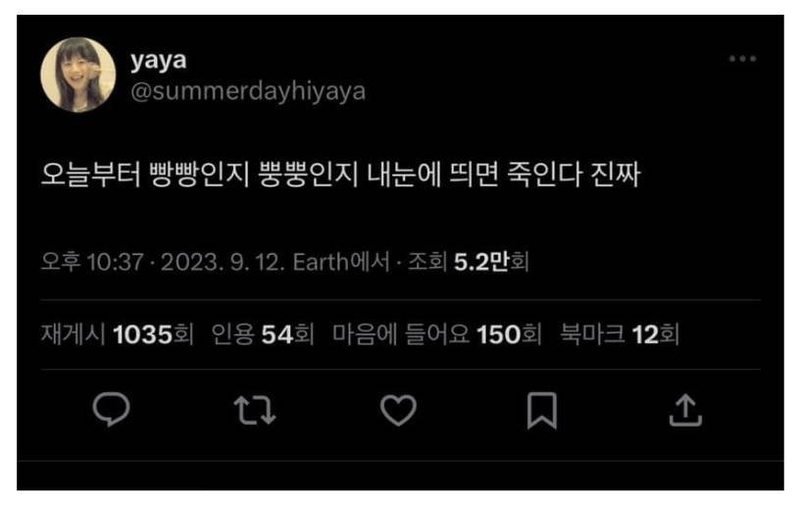The height and width of the screenshot is (507, 800).
Task: Open the profile via display name yaya
Action: pyautogui.click(x=158, y=60)
